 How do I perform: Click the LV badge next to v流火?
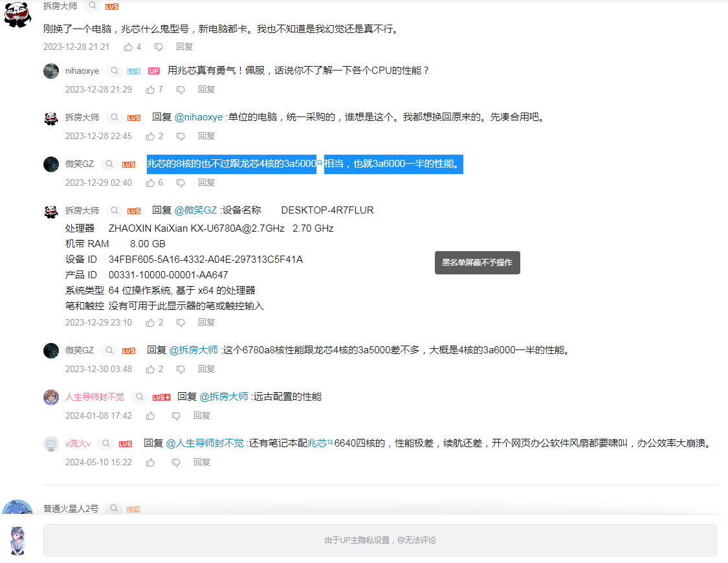pos(124,444)
